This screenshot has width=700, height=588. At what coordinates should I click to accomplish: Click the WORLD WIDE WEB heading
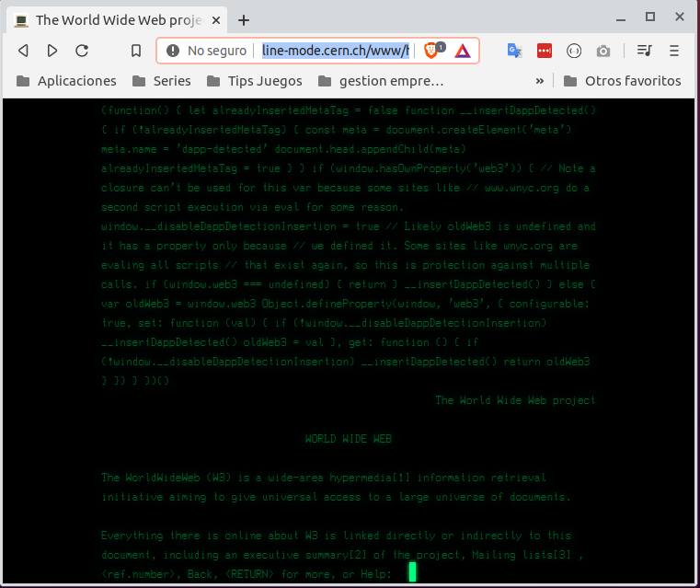[x=349, y=439]
